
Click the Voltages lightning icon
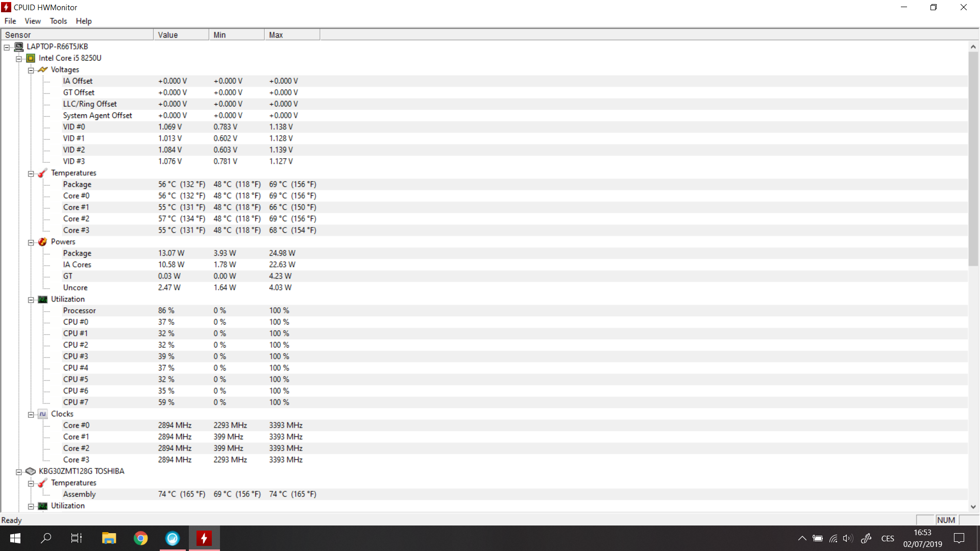pos(43,70)
